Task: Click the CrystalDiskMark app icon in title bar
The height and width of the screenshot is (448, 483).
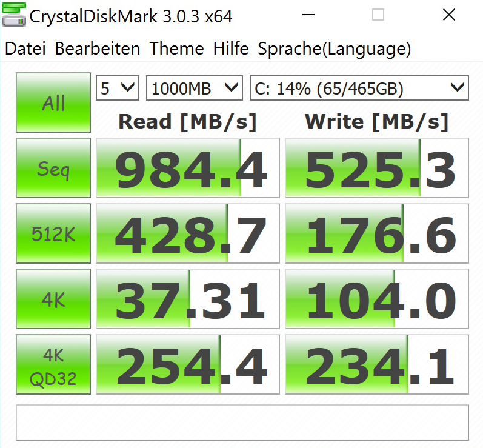Action: point(13,15)
